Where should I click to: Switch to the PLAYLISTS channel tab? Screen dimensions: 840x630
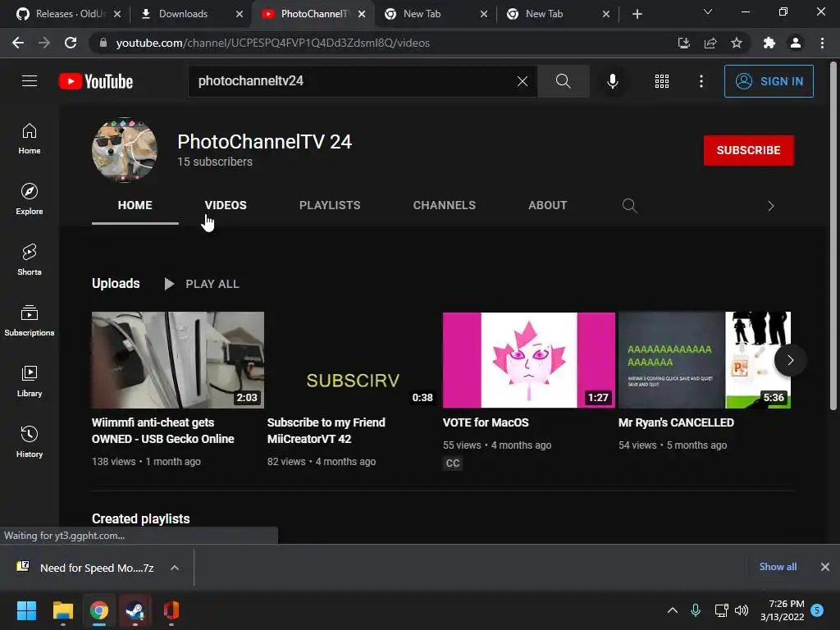pos(330,205)
